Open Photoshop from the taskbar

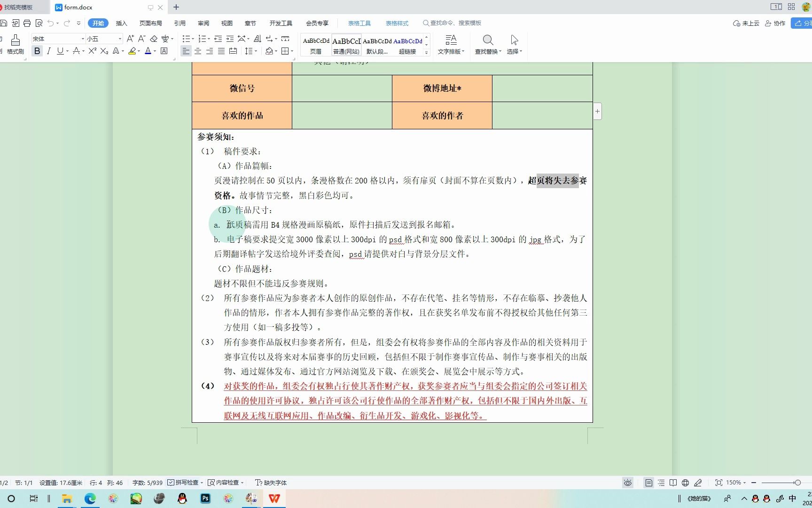(x=205, y=499)
